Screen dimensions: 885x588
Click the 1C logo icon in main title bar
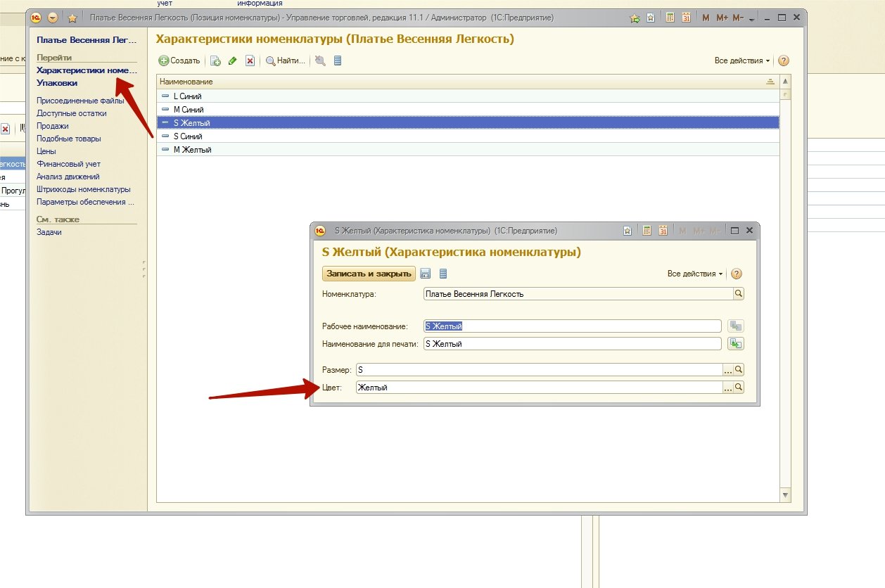click(35, 18)
